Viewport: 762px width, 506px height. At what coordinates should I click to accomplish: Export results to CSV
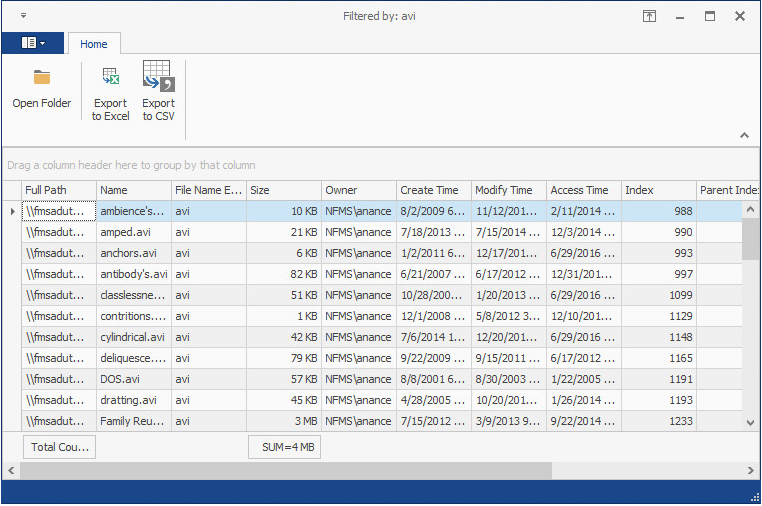click(x=158, y=91)
